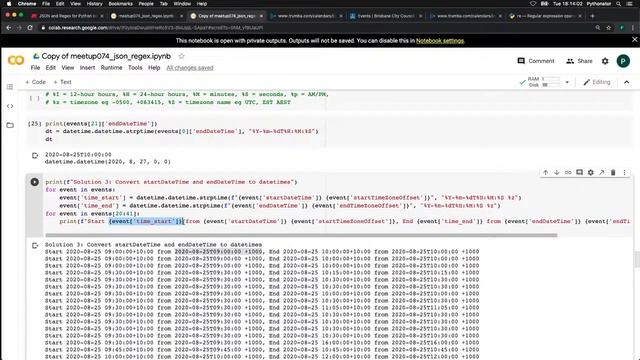Click the cell [25] execution count

35,124
